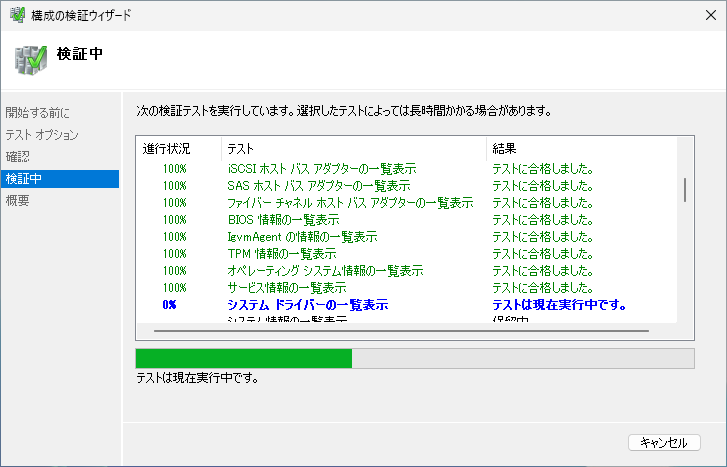
Task: Click the wizard icon in title bar
Action: click(x=17, y=15)
